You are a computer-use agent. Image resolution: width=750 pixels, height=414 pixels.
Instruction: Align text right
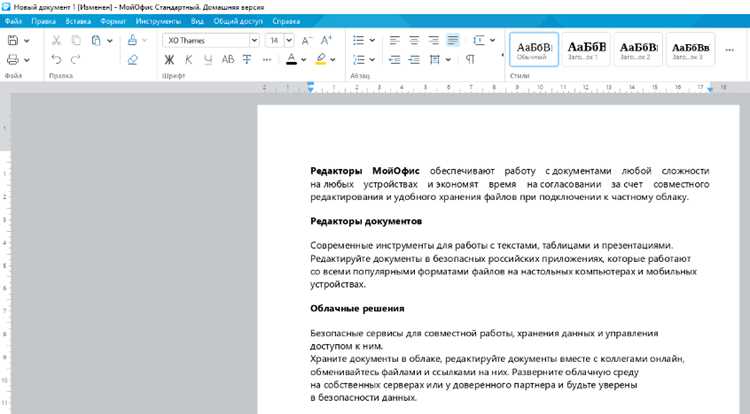(x=433, y=41)
